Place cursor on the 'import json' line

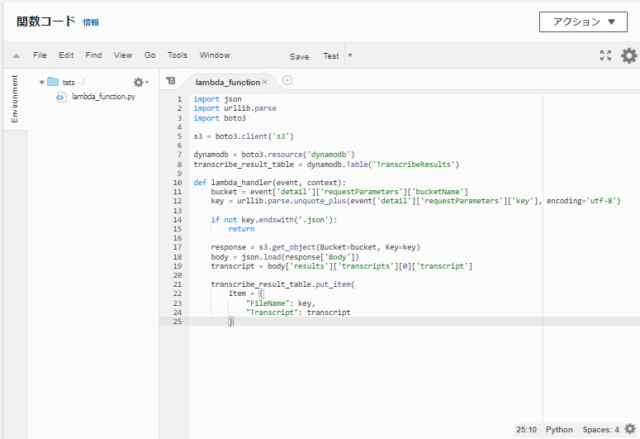218,99
